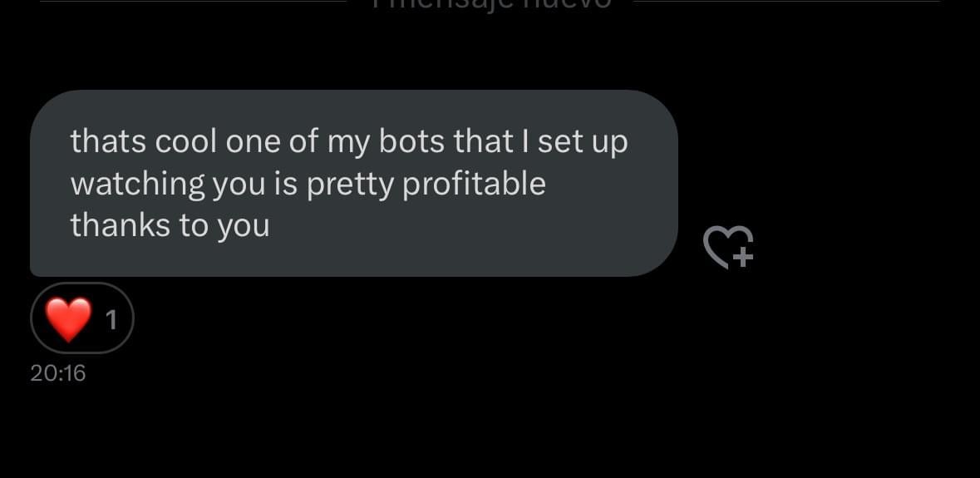Select the 20:16 message timestamp
980x478 pixels.
pos(57,373)
